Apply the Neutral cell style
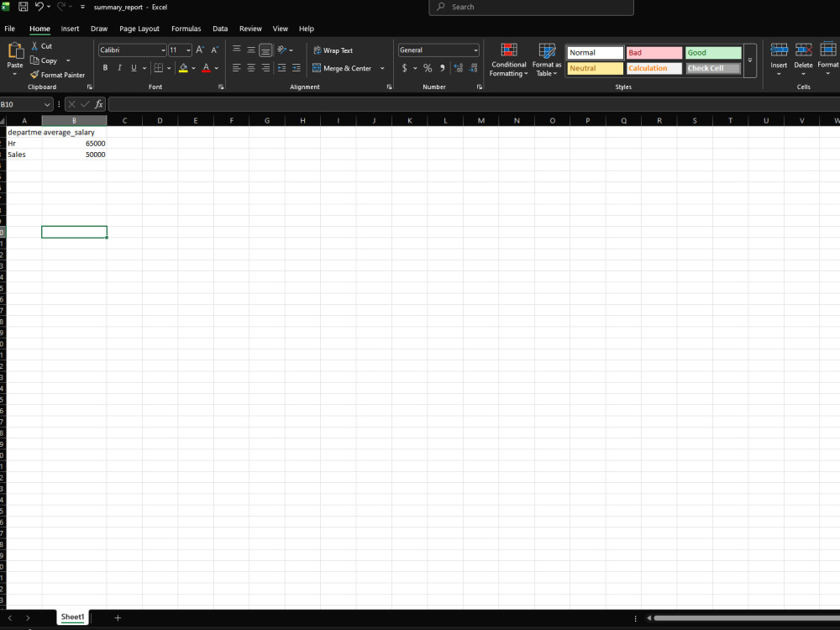 click(x=596, y=68)
